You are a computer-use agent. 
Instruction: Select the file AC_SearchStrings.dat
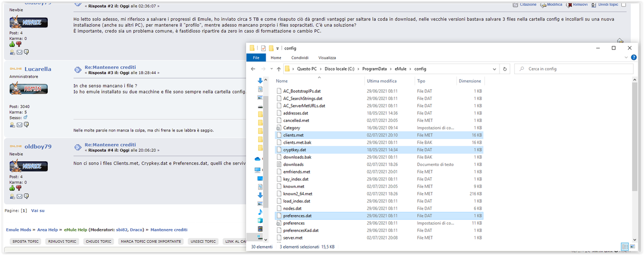[379, 98]
